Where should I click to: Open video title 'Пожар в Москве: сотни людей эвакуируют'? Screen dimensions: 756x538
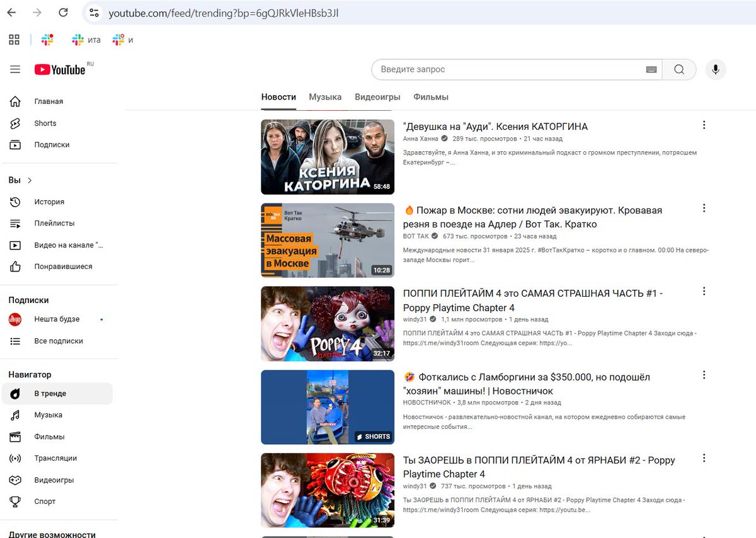point(533,217)
